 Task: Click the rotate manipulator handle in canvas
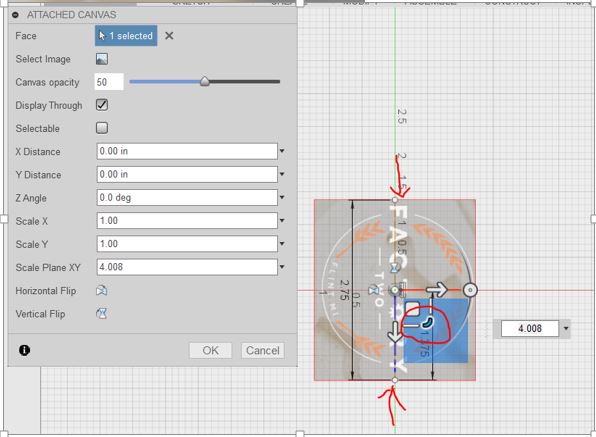[427, 323]
